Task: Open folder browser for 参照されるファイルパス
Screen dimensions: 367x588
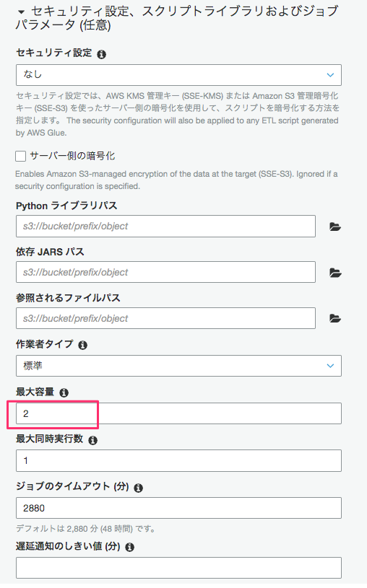Action: click(x=334, y=318)
